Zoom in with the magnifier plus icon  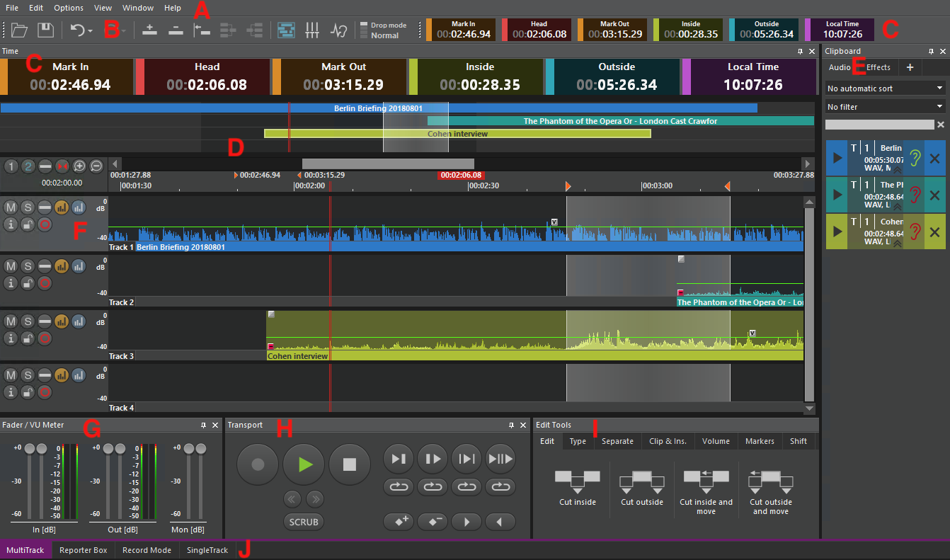(79, 166)
